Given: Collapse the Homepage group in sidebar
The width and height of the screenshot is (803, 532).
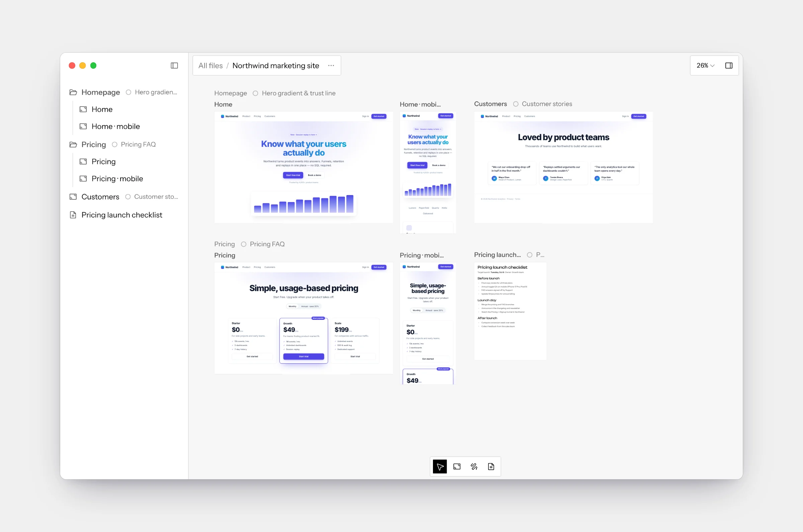Looking at the screenshot, I should [100, 92].
